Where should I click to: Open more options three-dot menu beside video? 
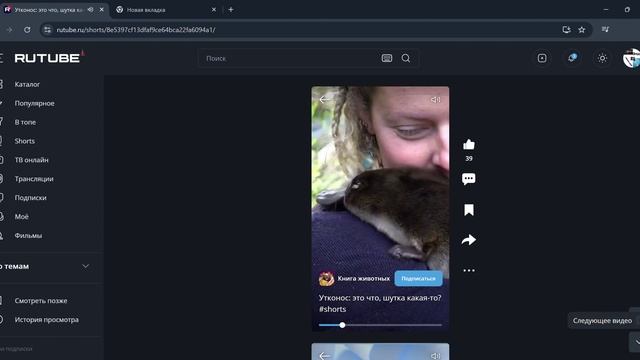(469, 270)
